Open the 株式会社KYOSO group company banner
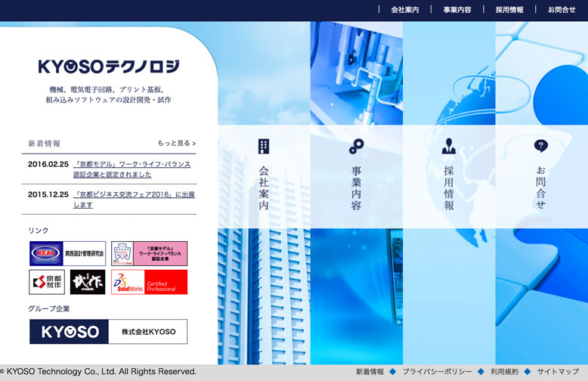This screenshot has width=588, height=381. coord(108,332)
